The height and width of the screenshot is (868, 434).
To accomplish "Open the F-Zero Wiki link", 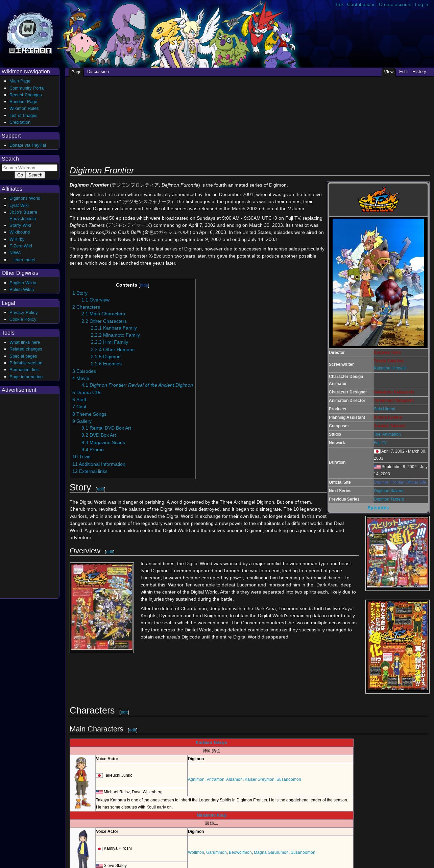I will pyautogui.click(x=21, y=246).
